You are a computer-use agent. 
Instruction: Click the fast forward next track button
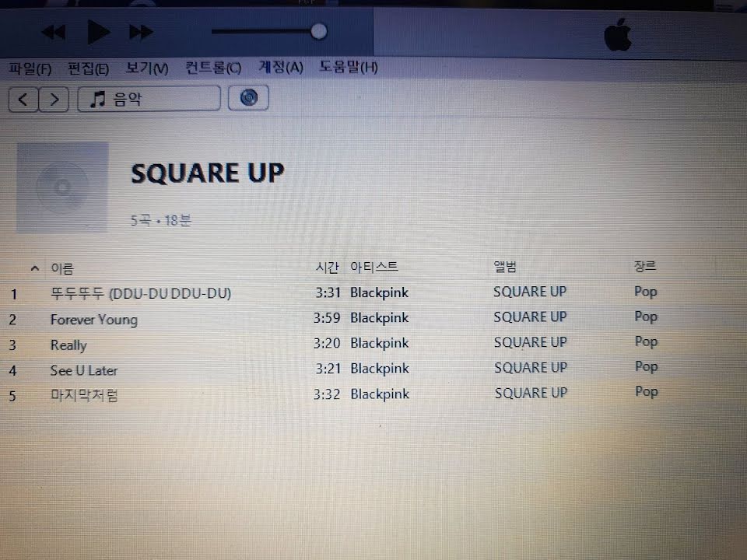coord(141,33)
